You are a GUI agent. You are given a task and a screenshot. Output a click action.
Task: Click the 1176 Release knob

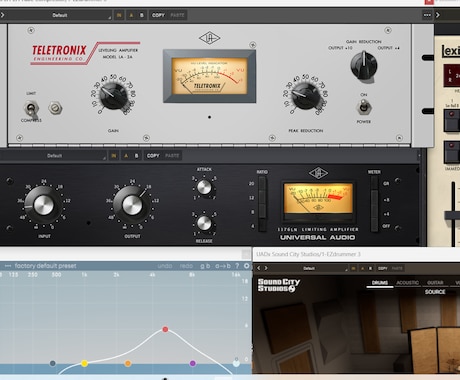pos(204,223)
